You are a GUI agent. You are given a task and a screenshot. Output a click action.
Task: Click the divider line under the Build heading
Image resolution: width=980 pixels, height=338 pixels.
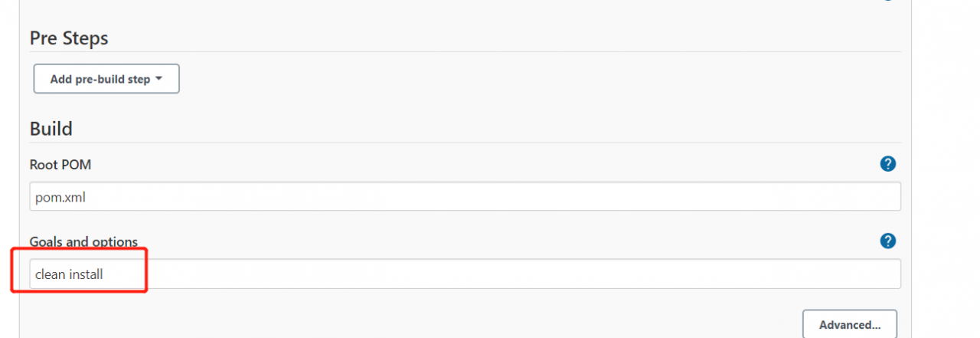tap(465, 143)
